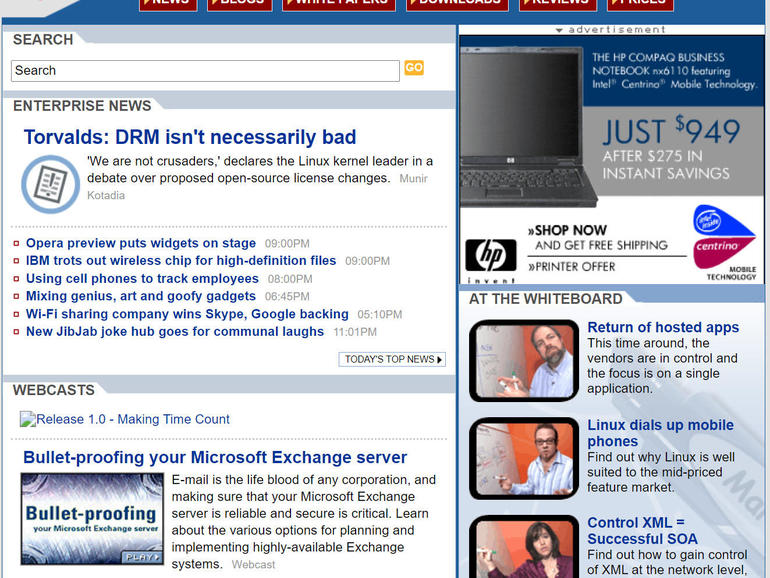Open the WHITE PAPERS tab in top navigation

coord(339,4)
